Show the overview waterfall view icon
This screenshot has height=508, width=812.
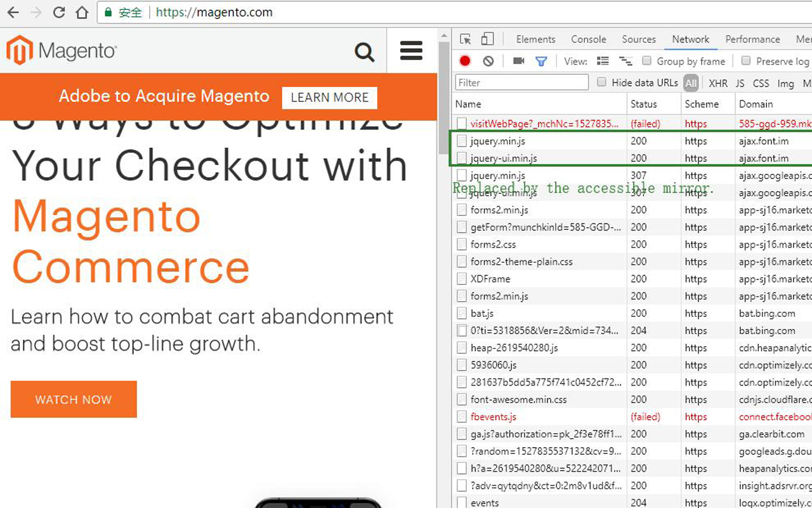click(625, 61)
